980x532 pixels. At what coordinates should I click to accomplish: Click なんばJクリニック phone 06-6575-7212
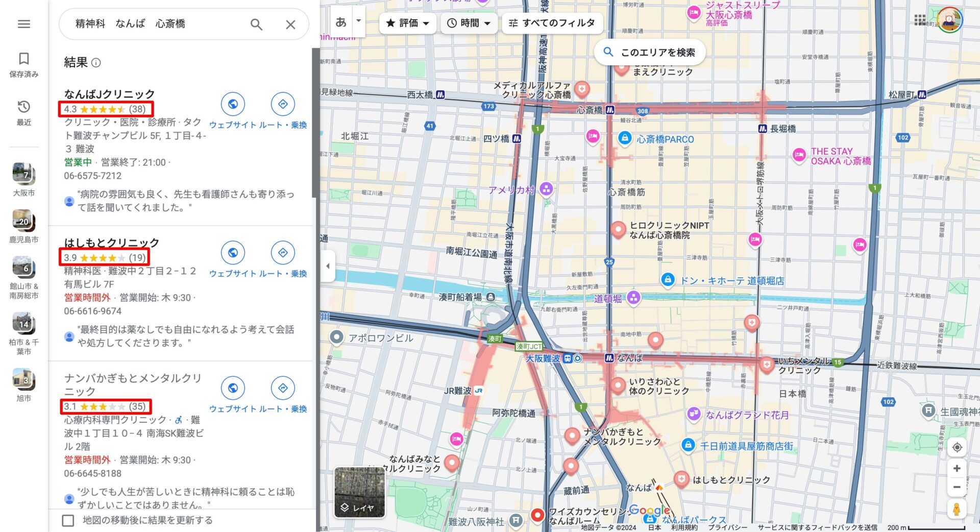93,176
